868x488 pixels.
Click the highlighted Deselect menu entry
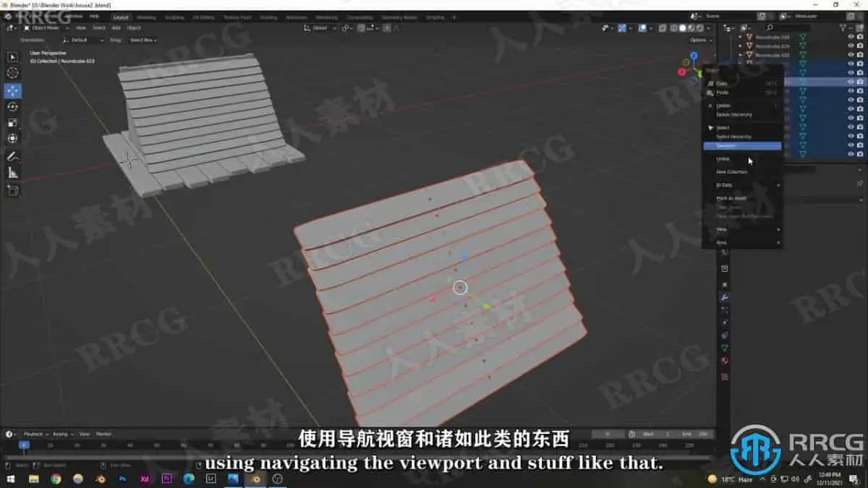(742, 145)
